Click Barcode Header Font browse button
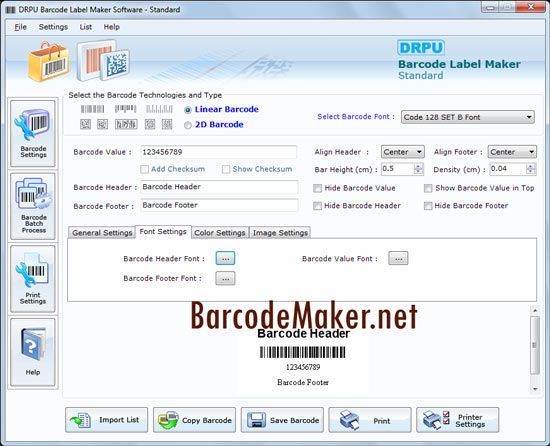Screen dimensions: 550x446 (x=225, y=258)
